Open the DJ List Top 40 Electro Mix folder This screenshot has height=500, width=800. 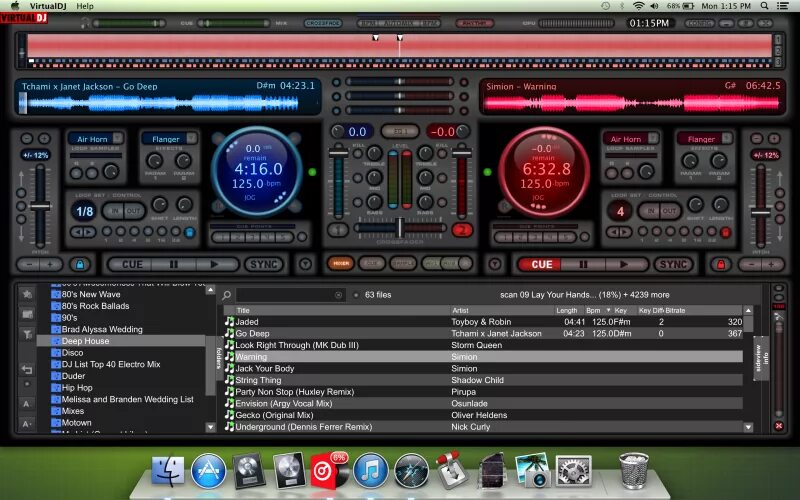(x=111, y=364)
